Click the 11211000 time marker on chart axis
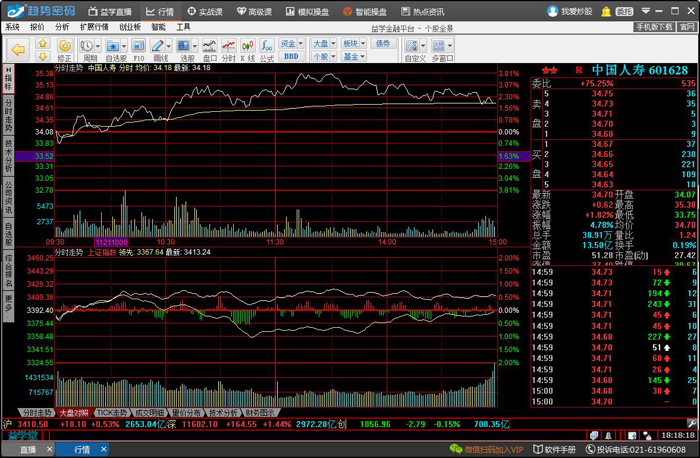 click(x=110, y=242)
